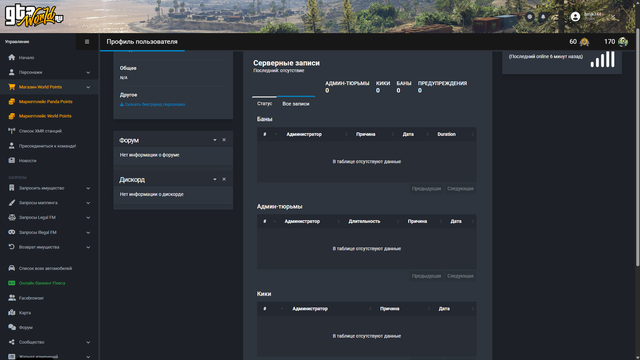Image resolution: width=640 pixels, height=360 pixels.
Task: Click the page vertical scrollbar
Action: click(x=638, y=147)
